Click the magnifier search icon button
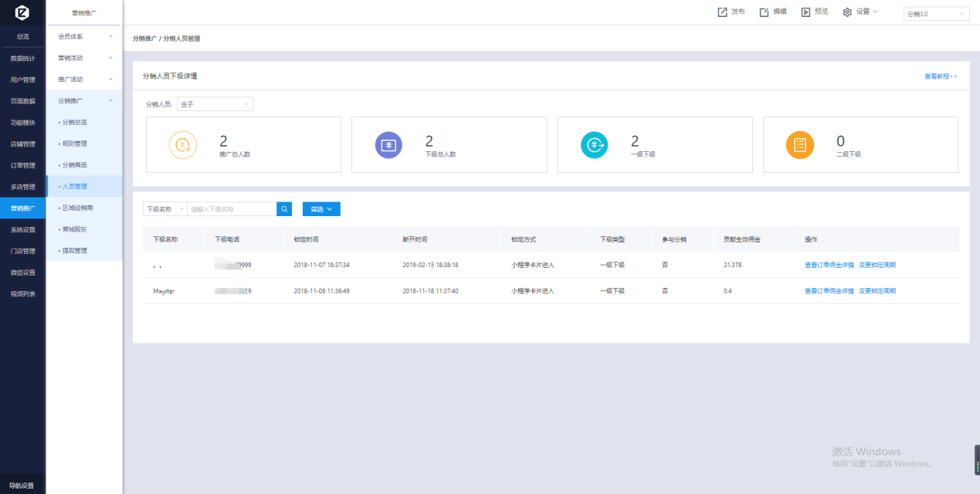Viewport: 980px width, 494px height. point(285,209)
